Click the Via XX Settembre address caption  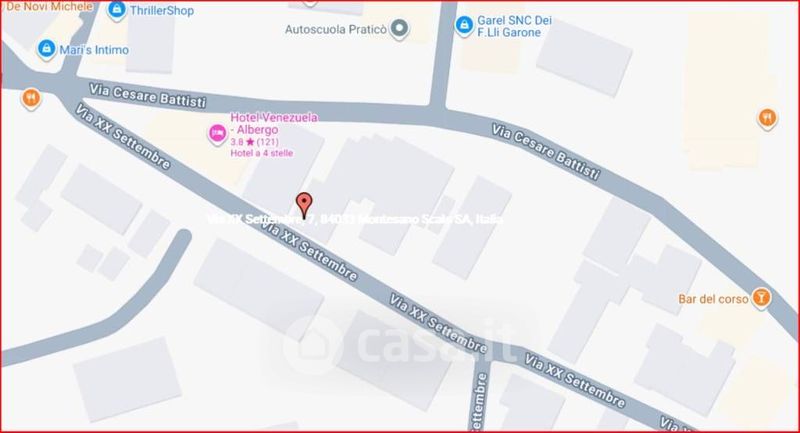pos(355,219)
